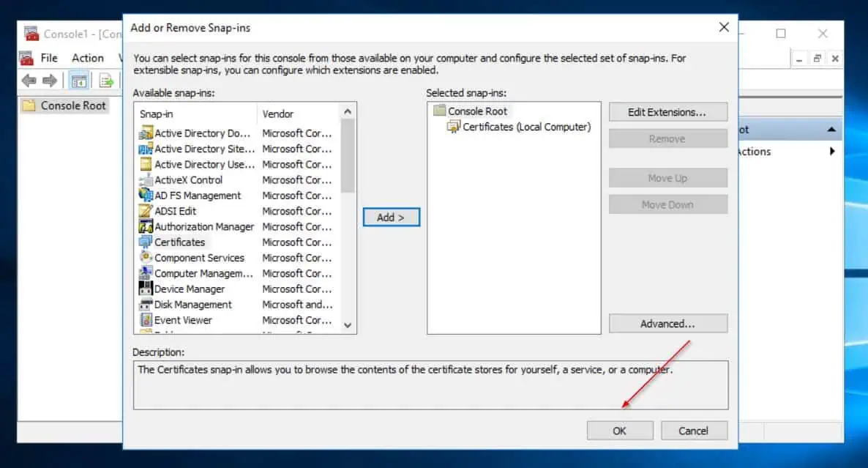Select Certificates (Local Computer) entry
The image size is (868, 468).
click(x=526, y=127)
